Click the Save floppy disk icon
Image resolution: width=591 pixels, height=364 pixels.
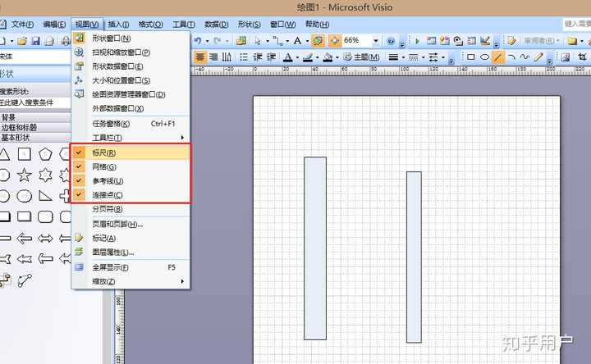coord(36,41)
